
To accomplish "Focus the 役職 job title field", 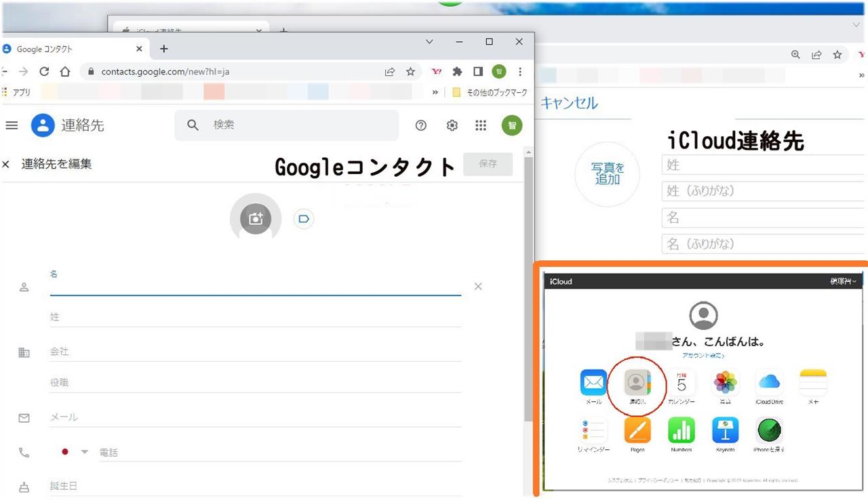I will [x=256, y=383].
